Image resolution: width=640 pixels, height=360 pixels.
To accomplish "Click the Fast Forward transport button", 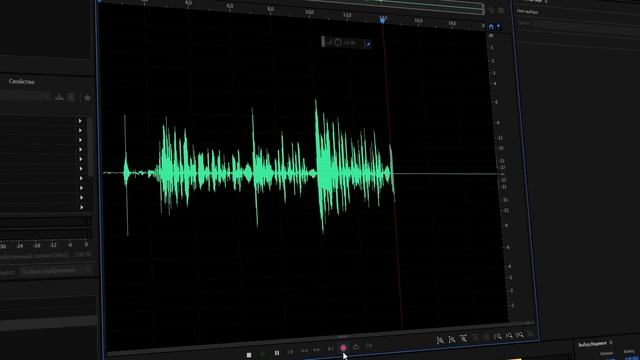I will [x=316, y=350].
